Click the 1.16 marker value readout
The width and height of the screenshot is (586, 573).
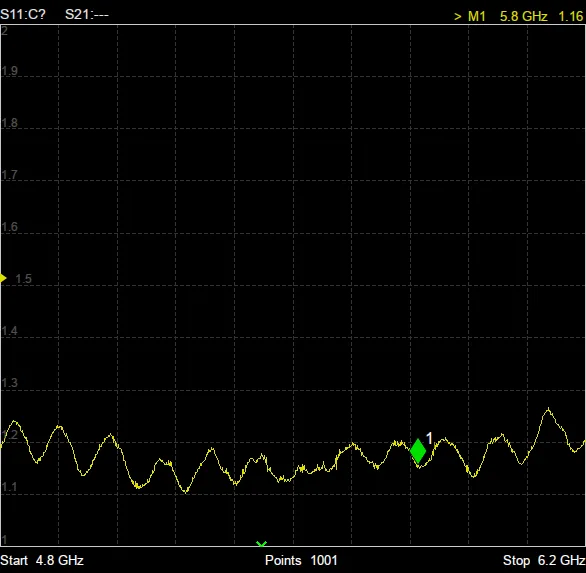pos(571,16)
